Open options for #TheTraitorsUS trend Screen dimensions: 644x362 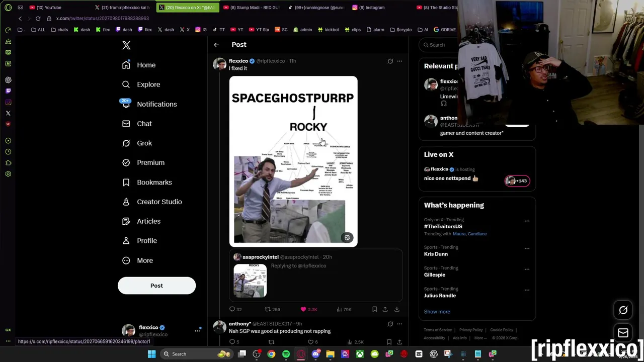tap(527, 221)
